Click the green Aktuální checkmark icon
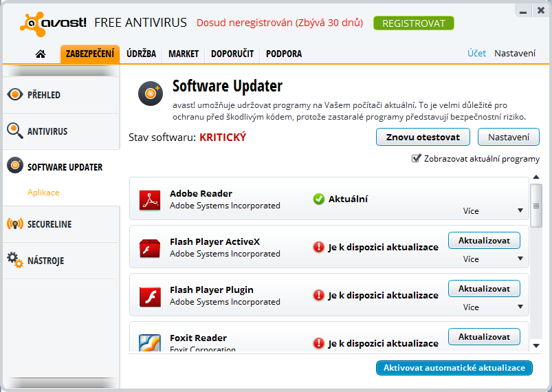The height and width of the screenshot is (392, 552). pyautogui.click(x=318, y=199)
